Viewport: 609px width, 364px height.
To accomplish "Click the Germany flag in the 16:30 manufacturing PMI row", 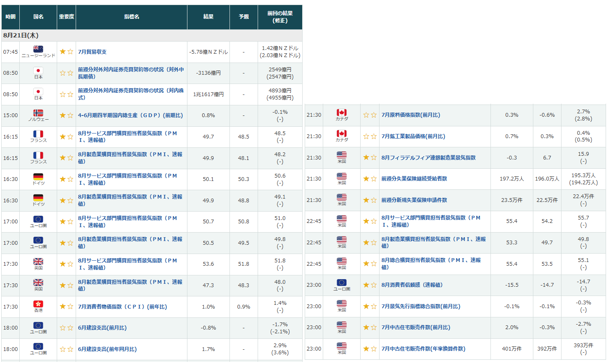I will [38, 198].
